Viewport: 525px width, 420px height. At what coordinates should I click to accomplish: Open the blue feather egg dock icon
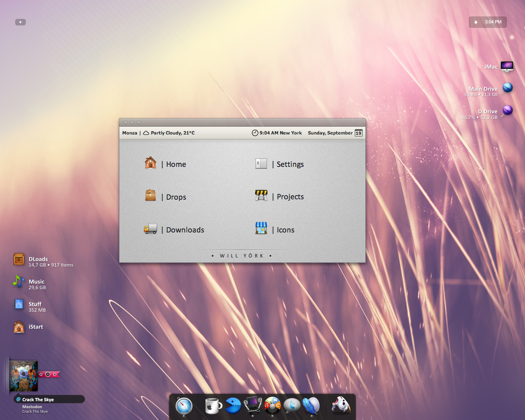(311, 406)
